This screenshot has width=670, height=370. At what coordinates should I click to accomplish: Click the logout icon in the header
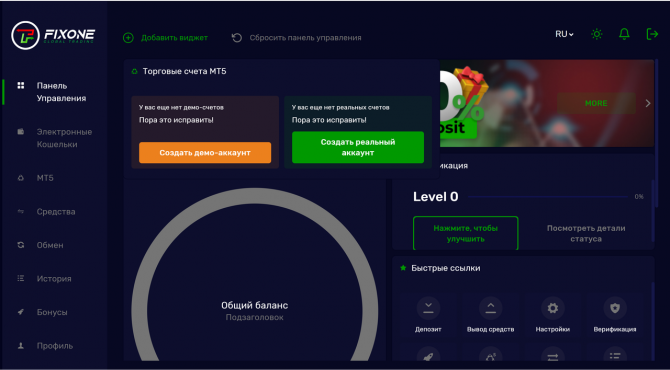(652, 34)
